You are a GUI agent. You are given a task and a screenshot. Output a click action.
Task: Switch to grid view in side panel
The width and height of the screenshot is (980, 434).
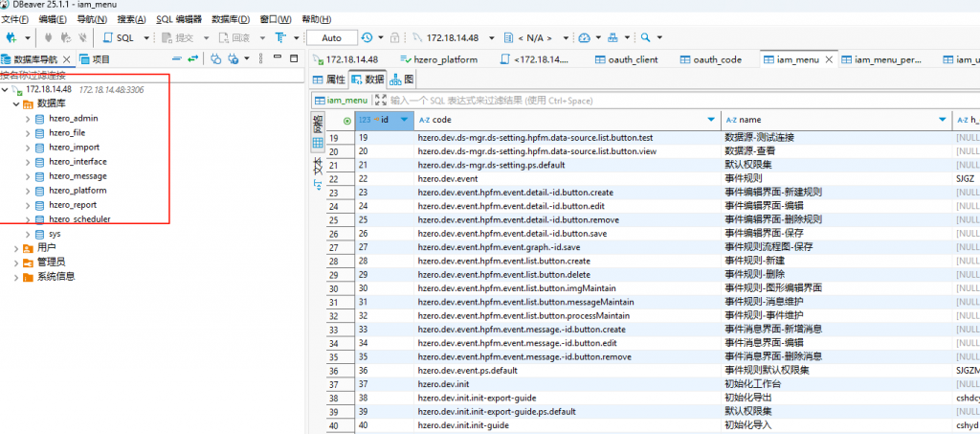point(318,143)
